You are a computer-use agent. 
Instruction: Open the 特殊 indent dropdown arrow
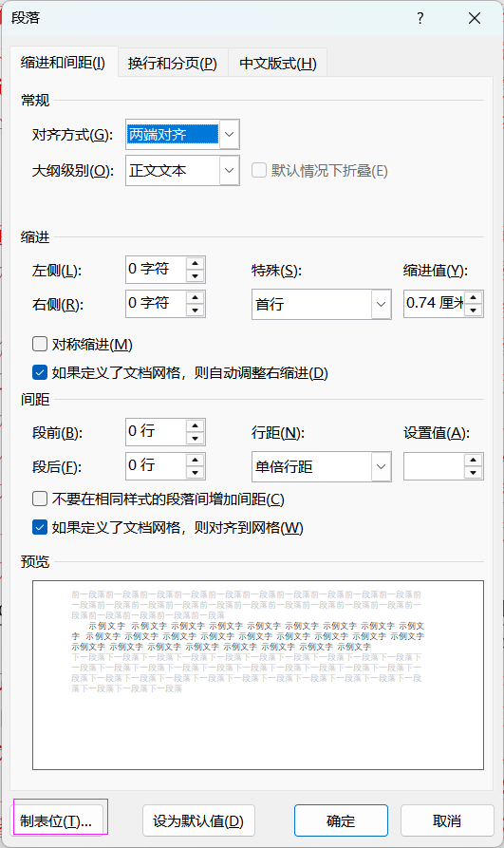pos(381,304)
